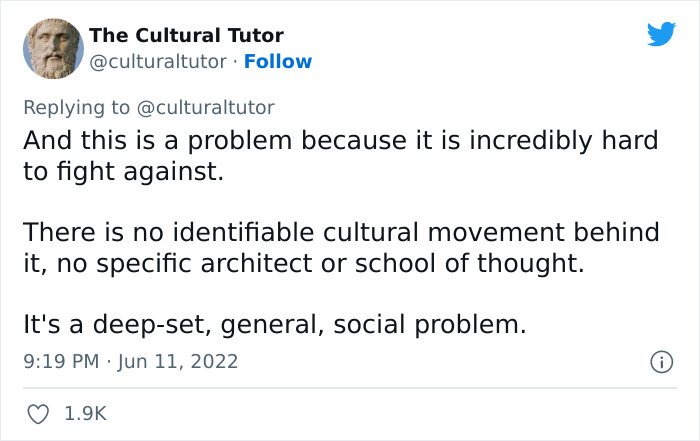This screenshot has width=700, height=441.
Task: Click the Twitter bird logo
Action: coord(661,35)
